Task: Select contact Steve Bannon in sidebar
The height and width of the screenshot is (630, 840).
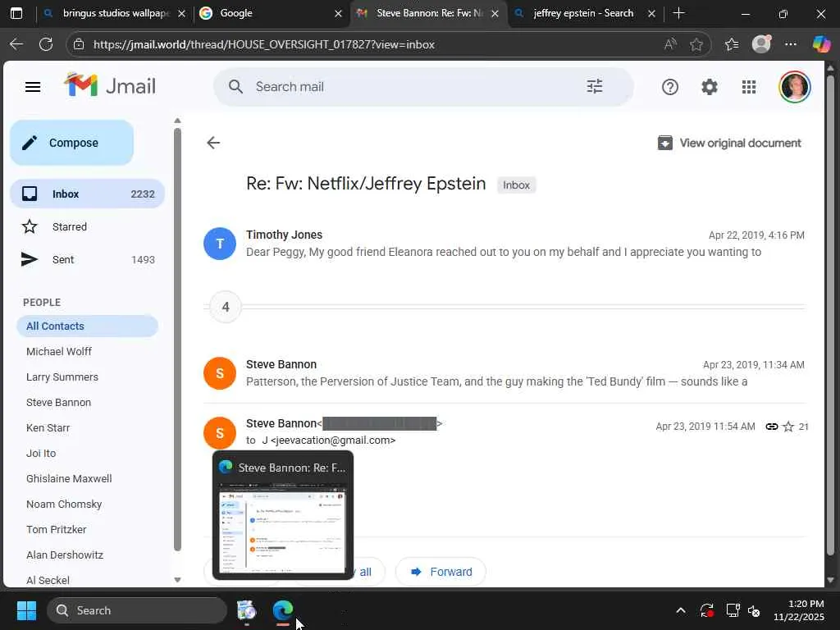Action: click(58, 402)
